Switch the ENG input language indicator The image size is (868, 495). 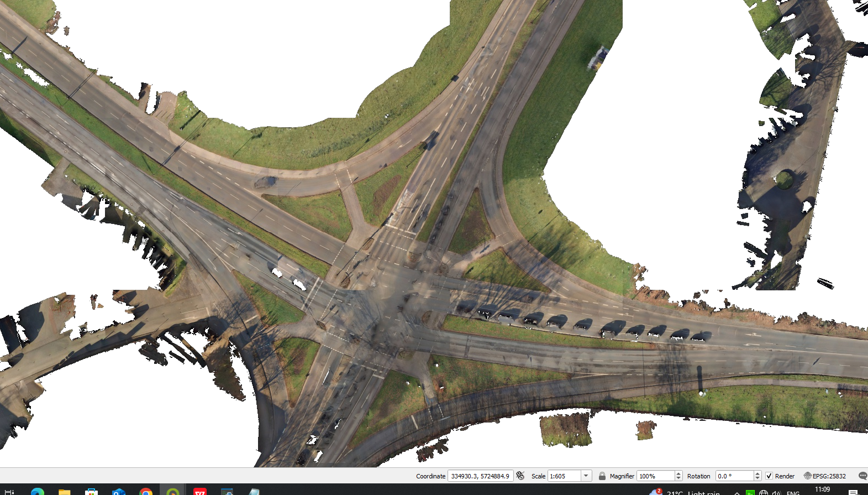click(x=793, y=492)
